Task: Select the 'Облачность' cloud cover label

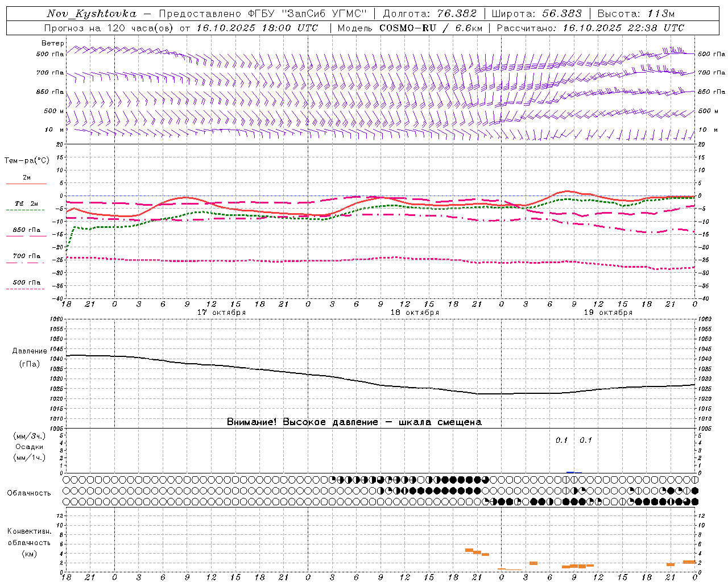Action: (29, 493)
